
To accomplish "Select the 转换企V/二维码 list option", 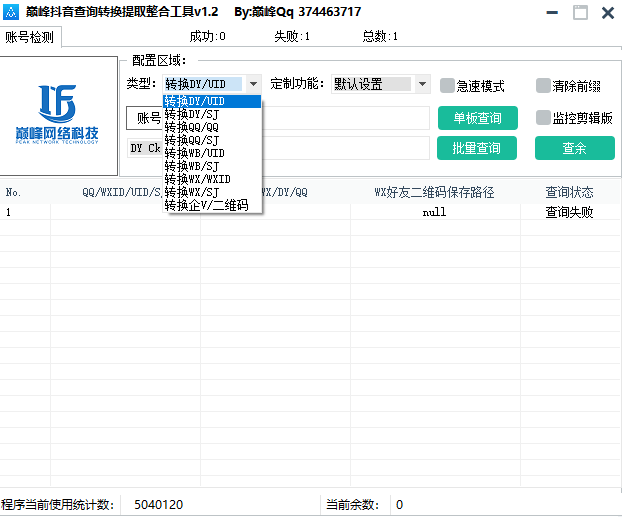I will [205, 205].
